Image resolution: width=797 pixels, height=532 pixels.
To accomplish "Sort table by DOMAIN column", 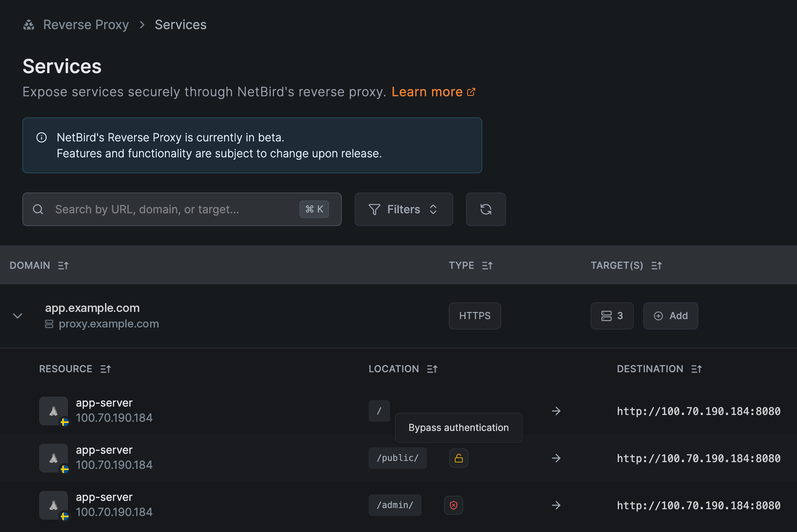I will (39, 265).
